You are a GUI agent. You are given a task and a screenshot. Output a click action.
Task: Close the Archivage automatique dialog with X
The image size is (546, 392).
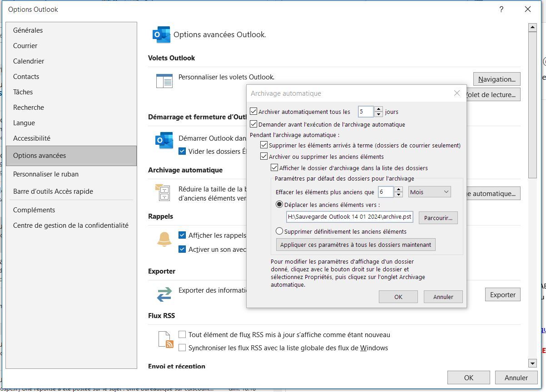[457, 93]
